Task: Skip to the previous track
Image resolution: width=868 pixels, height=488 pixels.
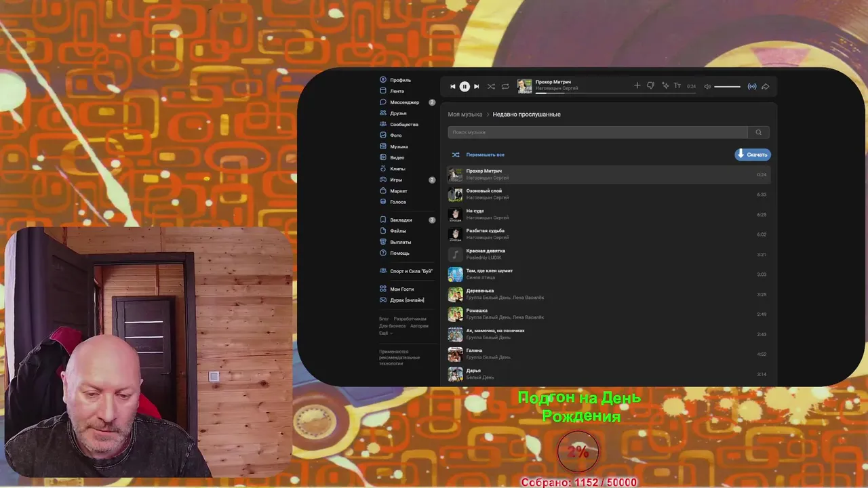Action: tap(453, 87)
